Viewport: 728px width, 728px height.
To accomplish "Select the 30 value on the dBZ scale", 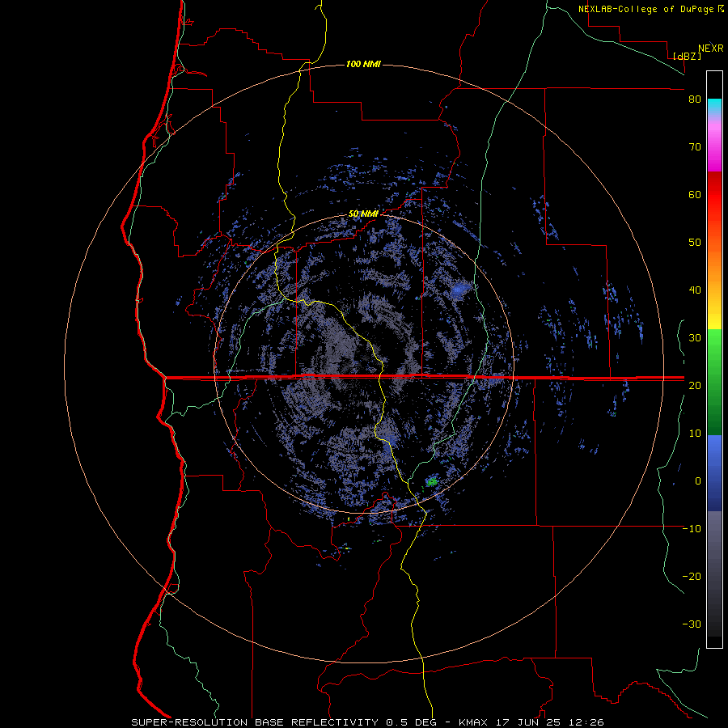I will point(695,338).
